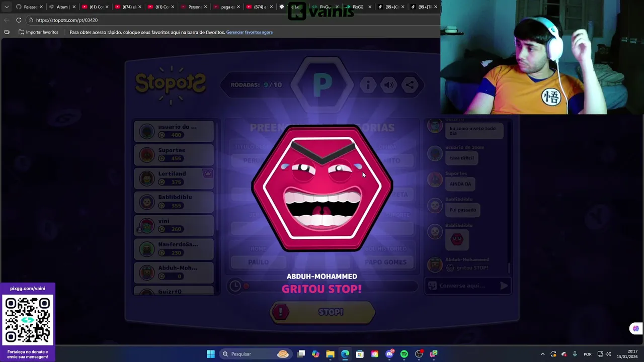
Task: Click the StopotS logo
Action: tap(170, 84)
